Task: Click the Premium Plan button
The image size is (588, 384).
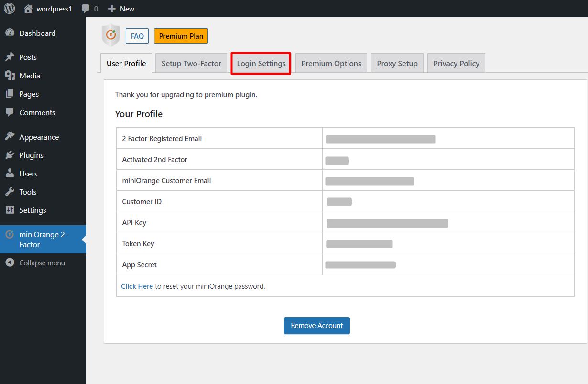Action: click(x=181, y=36)
